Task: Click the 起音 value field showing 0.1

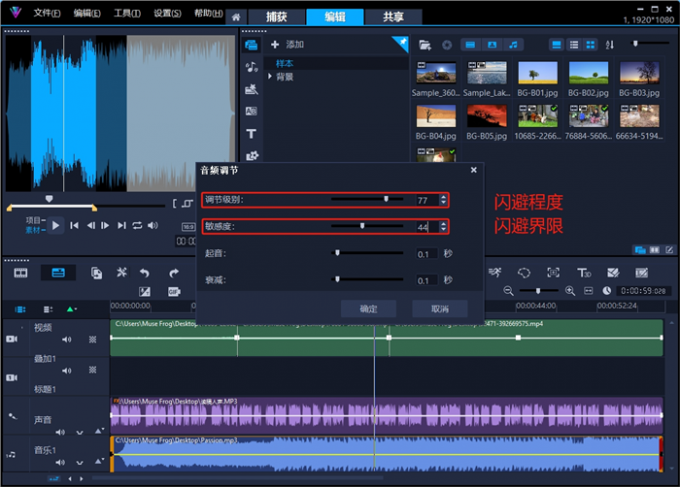Action: point(426,254)
